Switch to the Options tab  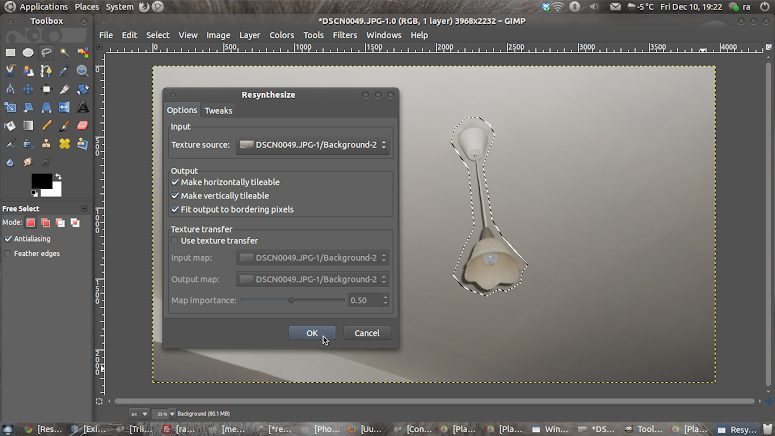(182, 110)
